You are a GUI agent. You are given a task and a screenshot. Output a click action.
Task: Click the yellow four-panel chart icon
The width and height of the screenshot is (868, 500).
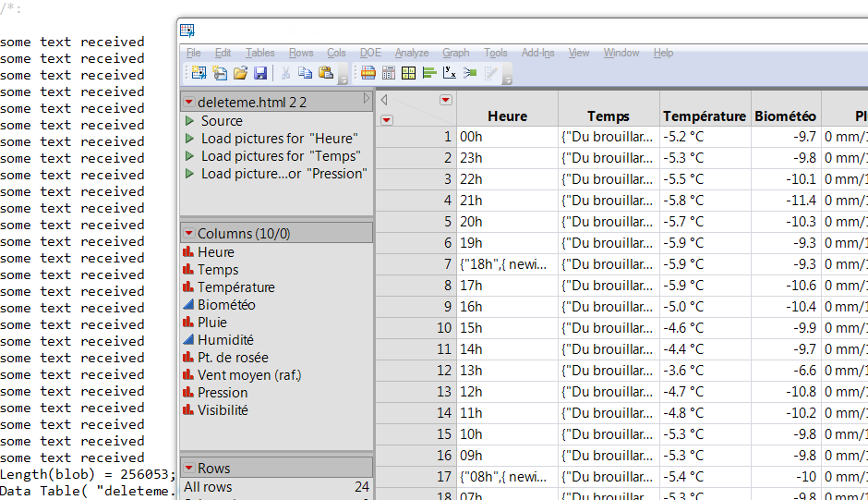(x=408, y=73)
